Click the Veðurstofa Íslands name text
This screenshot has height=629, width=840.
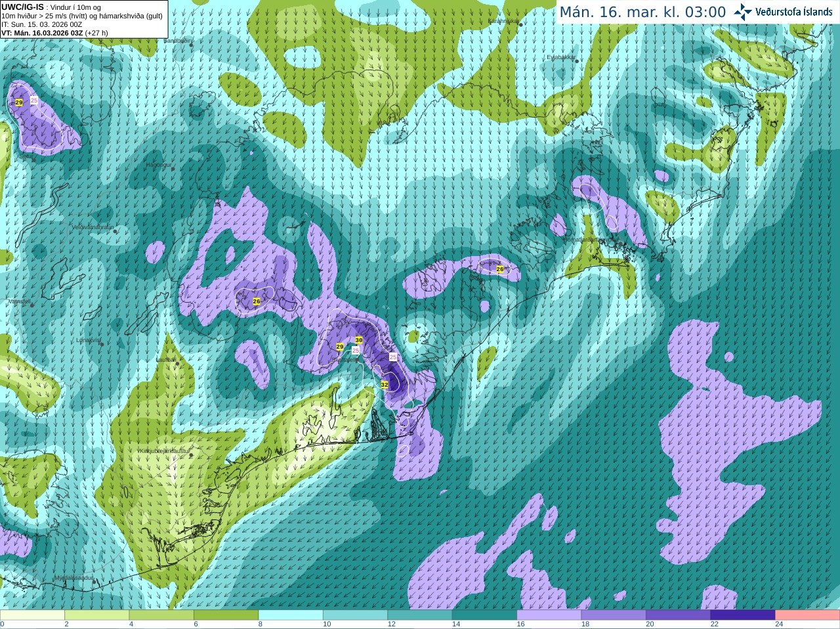tap(794, 12)
